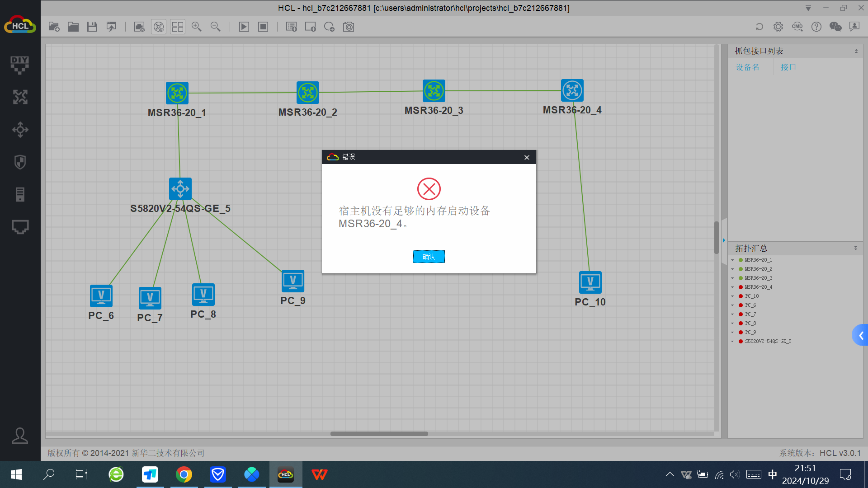Open the CMD command line icon
The image size is (868, 488).
(x=797, y=27)
